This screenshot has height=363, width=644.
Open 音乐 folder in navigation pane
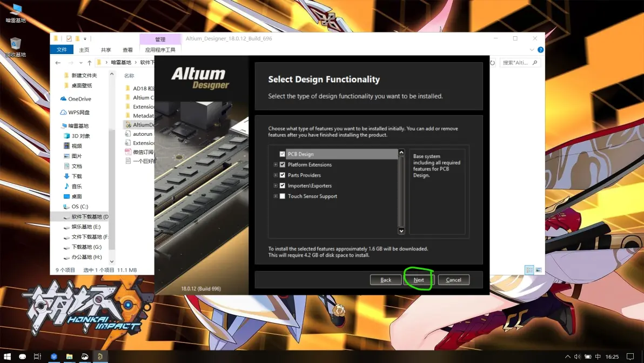73,186
